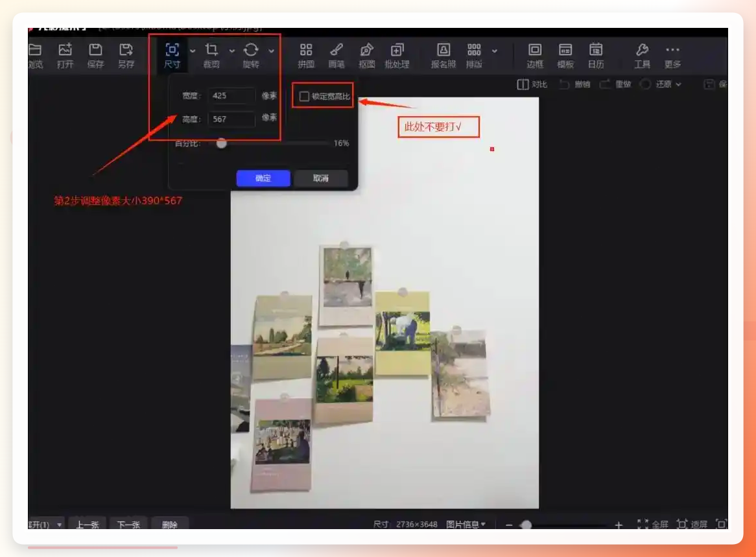Click the 重做 (Redo) button
The height and width of the screenshot is (557, 756).
[616, 84]
